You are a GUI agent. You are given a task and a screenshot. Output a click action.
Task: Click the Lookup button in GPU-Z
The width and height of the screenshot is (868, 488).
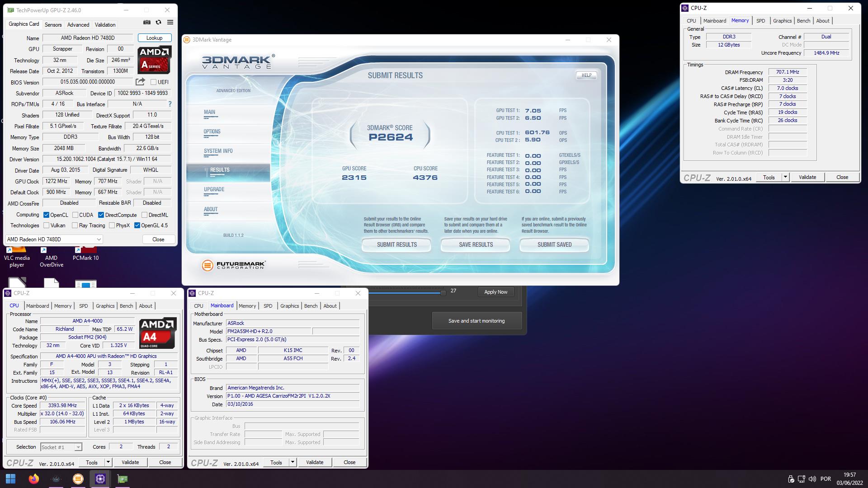point(154,38)
